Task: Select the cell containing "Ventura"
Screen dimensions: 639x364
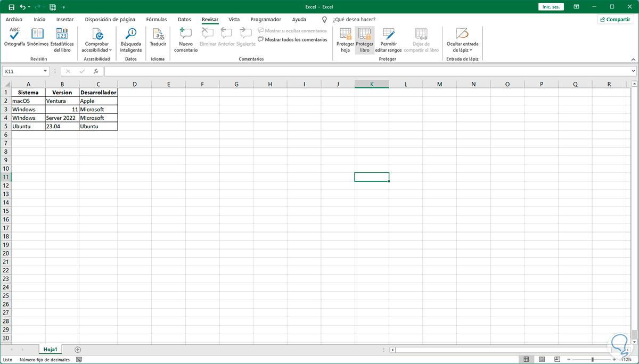Action: tap(62, 101)
